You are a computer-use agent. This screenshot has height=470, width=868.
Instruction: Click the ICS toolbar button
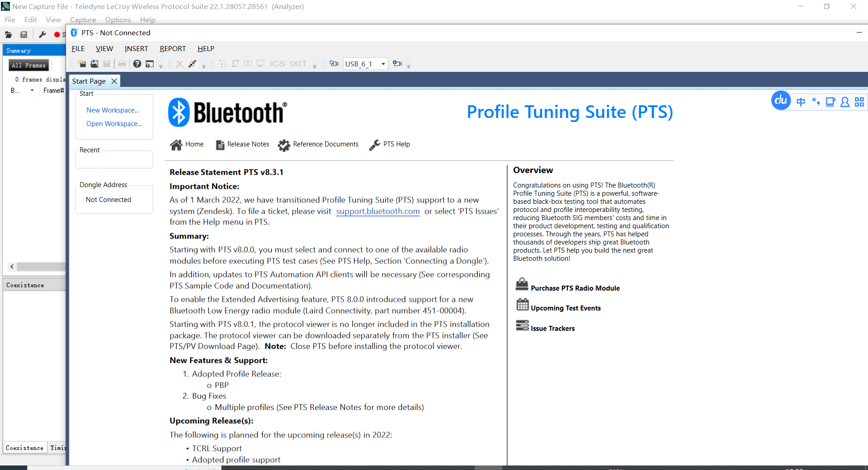(x=277, y=64)
